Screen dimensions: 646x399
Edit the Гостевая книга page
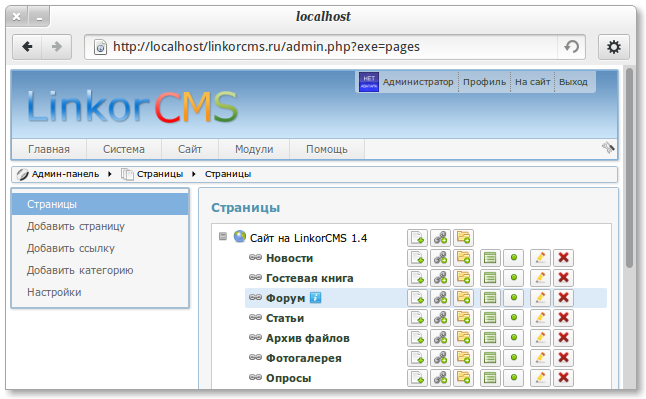pos(540,278)
